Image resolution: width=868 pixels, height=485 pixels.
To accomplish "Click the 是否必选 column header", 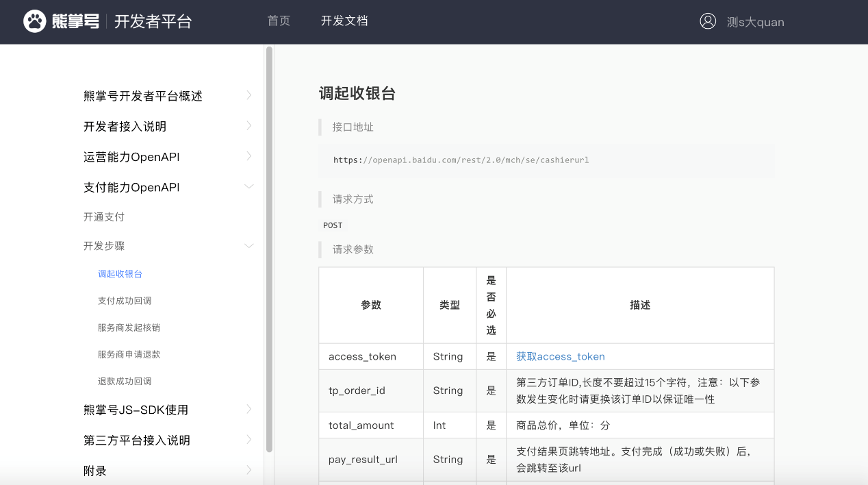I will [x=491, y=306].
